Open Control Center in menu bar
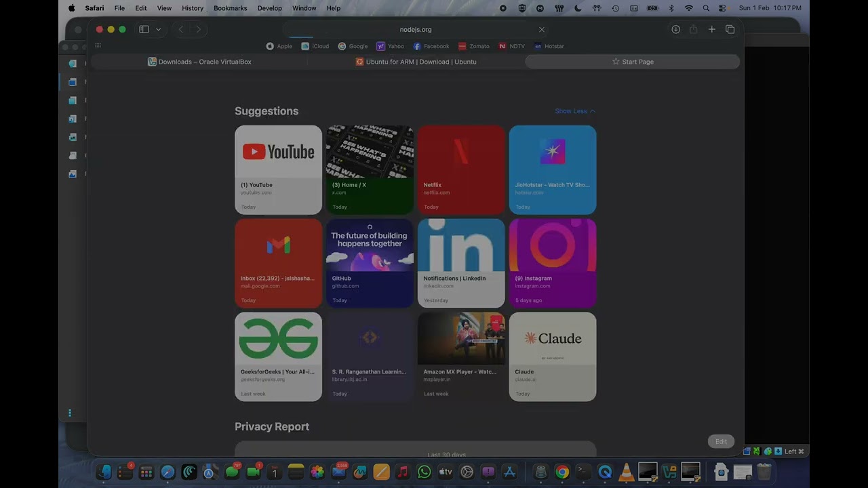This screenshot has width=868, height=488. click(x=722, y=8)
